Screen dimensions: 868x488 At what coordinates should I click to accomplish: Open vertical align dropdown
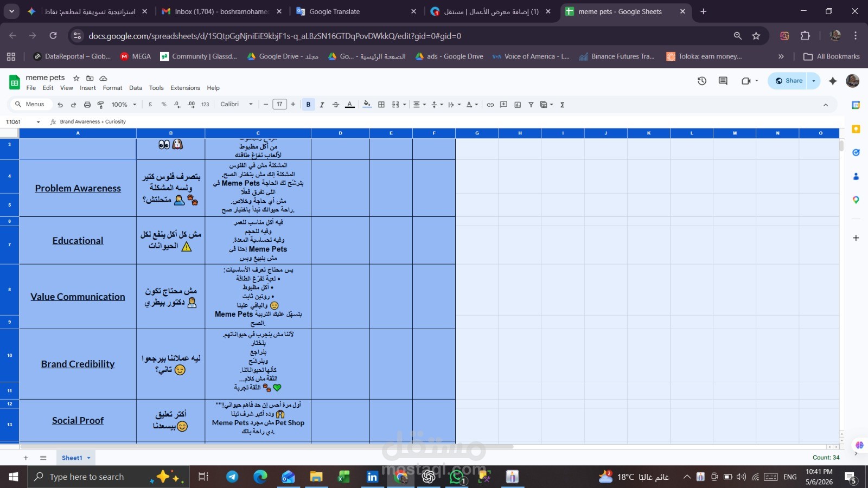(437, 105)
